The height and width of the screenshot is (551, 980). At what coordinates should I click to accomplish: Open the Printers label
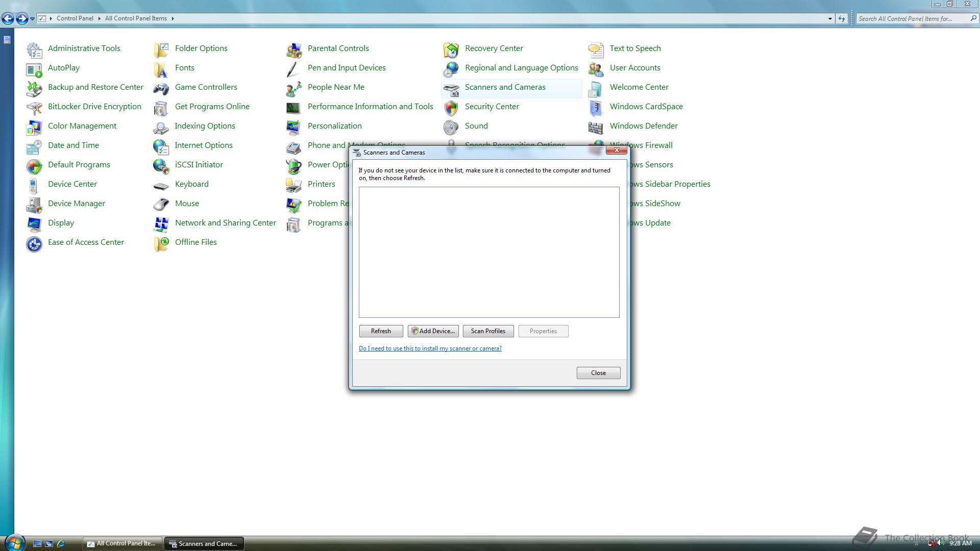(321, 184)
